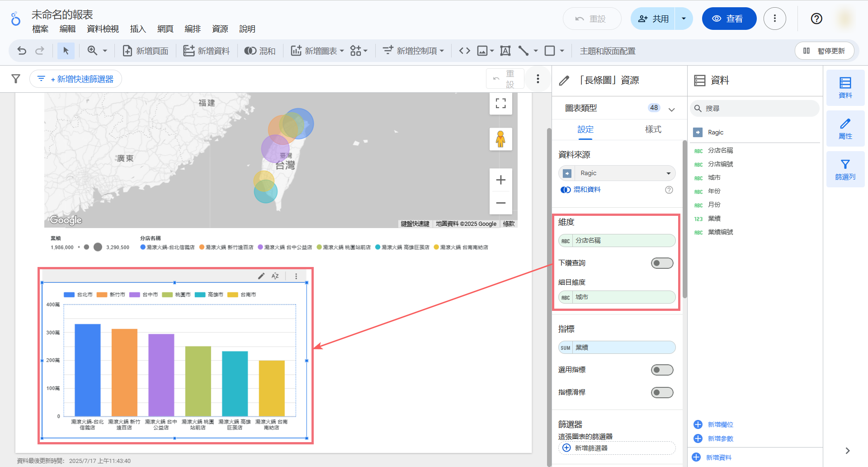
Task: Click the chart AZ sort icon
Action: click(275, 276)
